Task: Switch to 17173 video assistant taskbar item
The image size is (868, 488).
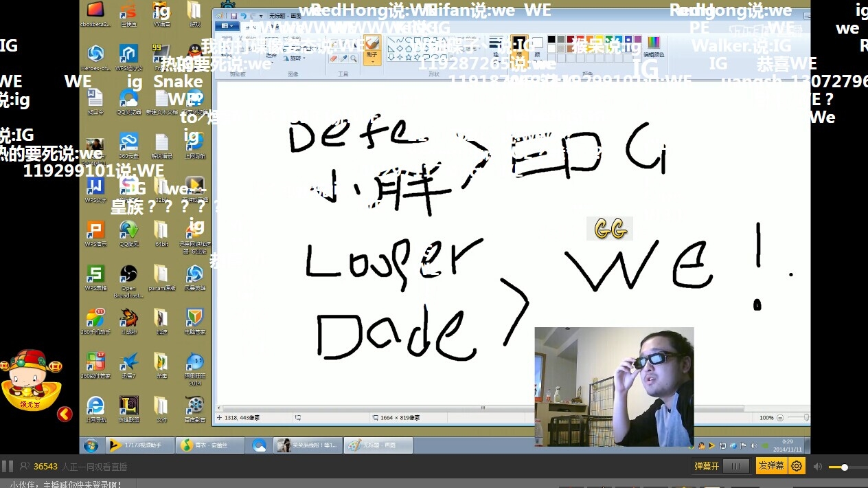Action: [139, 445]
